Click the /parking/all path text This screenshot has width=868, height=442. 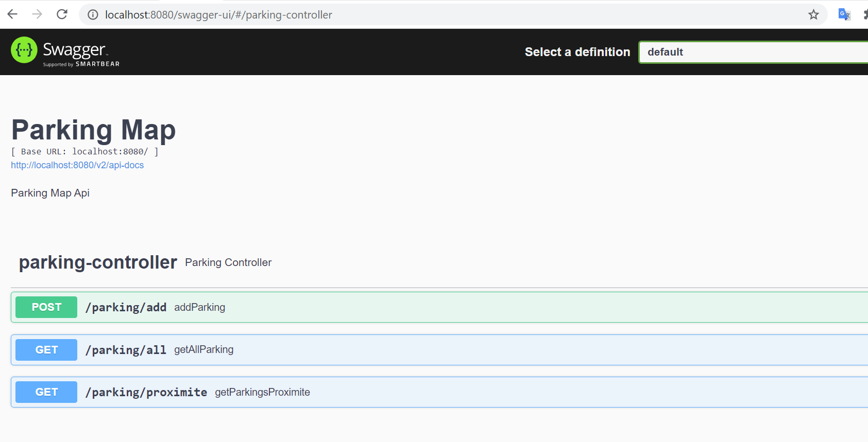pyautogui.click(x=126, y=350)
